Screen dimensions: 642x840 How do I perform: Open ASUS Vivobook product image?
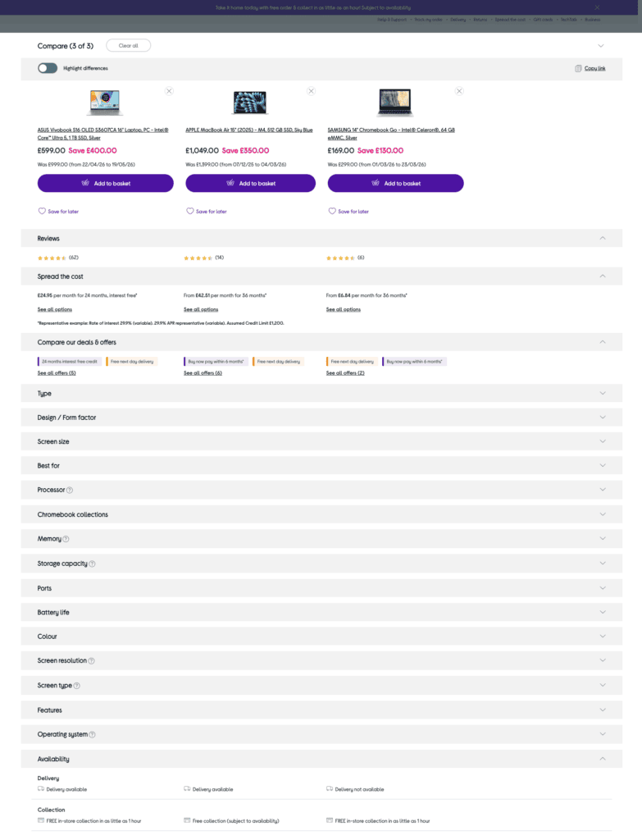tap(105, 103)
